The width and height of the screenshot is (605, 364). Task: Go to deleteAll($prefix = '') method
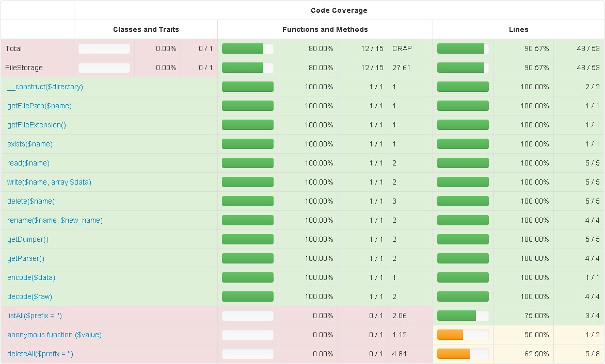coord(40,354)
